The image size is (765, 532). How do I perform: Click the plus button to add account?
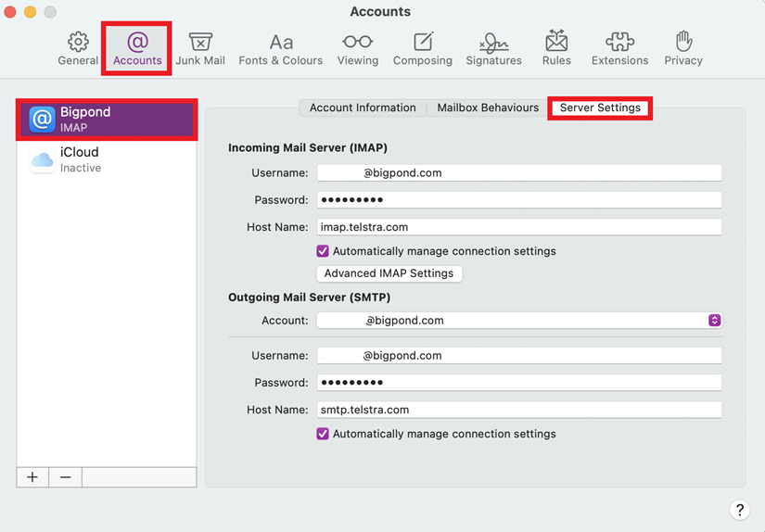click(x=32, y=477)
